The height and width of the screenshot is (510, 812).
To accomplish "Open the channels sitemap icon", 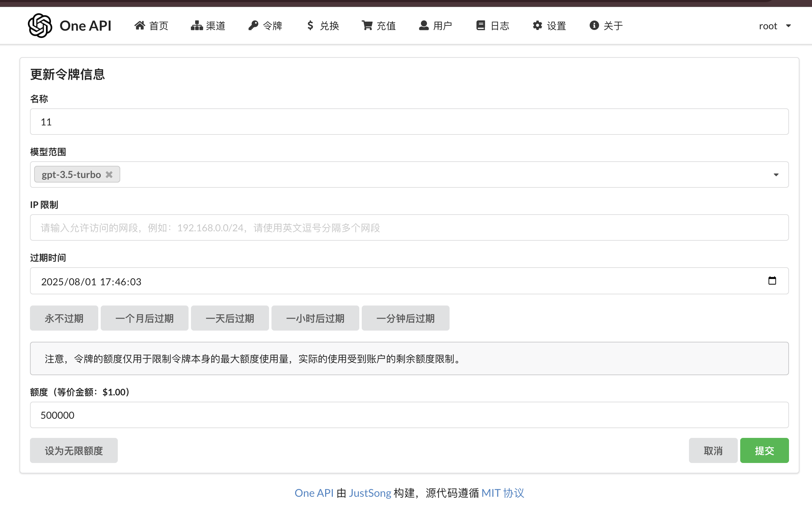I will (x=197, y=25).
